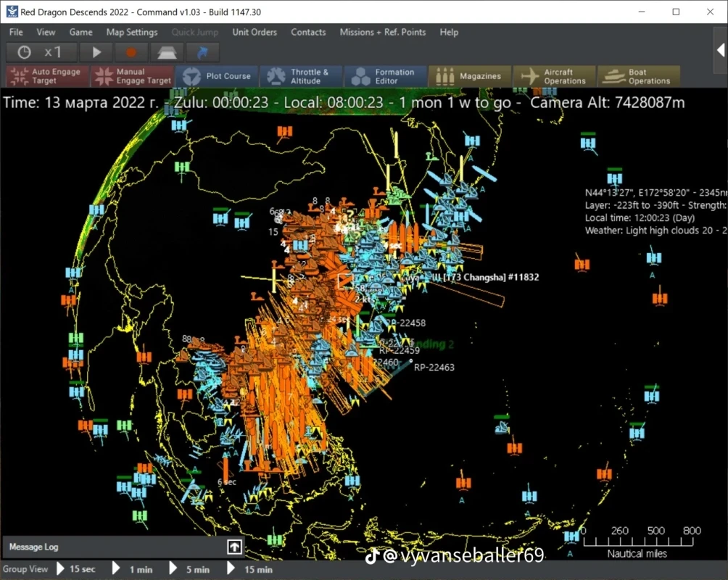Run simulation for 5 min

pyautogui.click(x=189, y=569)
